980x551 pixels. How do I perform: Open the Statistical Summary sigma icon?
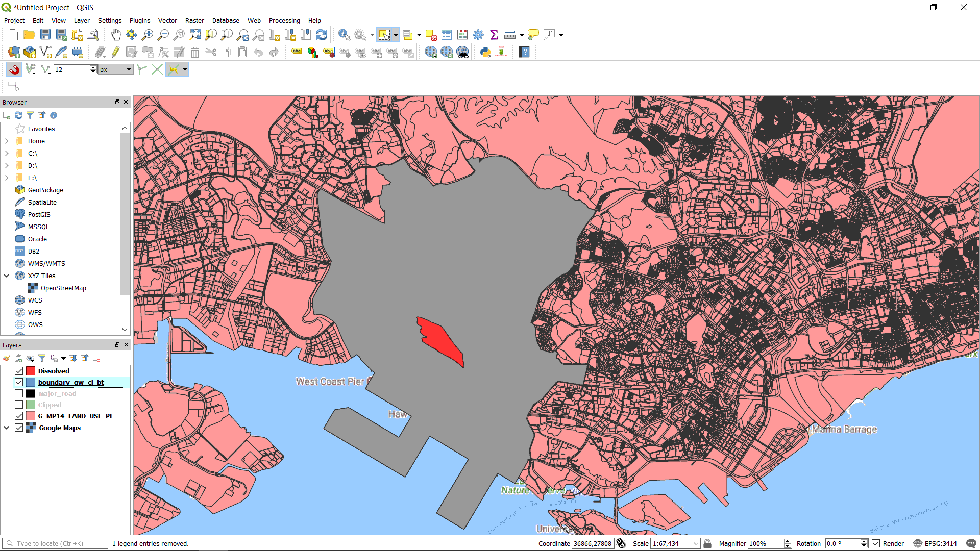[494, 35]
